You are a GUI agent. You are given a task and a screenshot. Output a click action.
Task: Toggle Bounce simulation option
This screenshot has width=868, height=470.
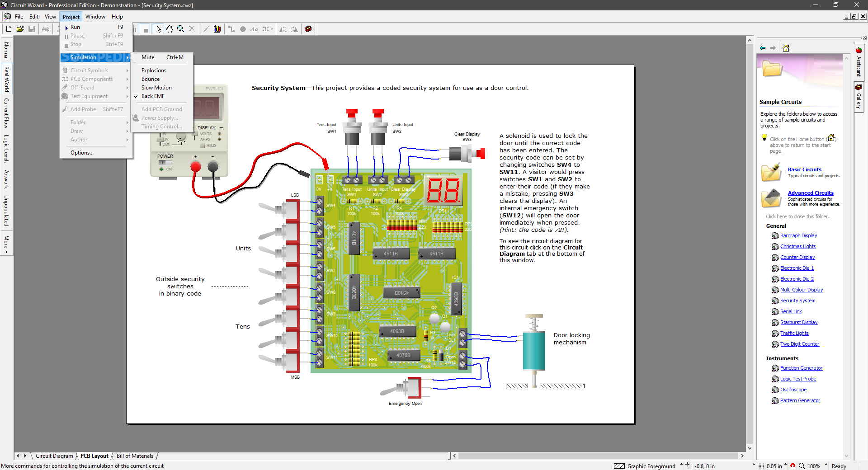(163, 79)
